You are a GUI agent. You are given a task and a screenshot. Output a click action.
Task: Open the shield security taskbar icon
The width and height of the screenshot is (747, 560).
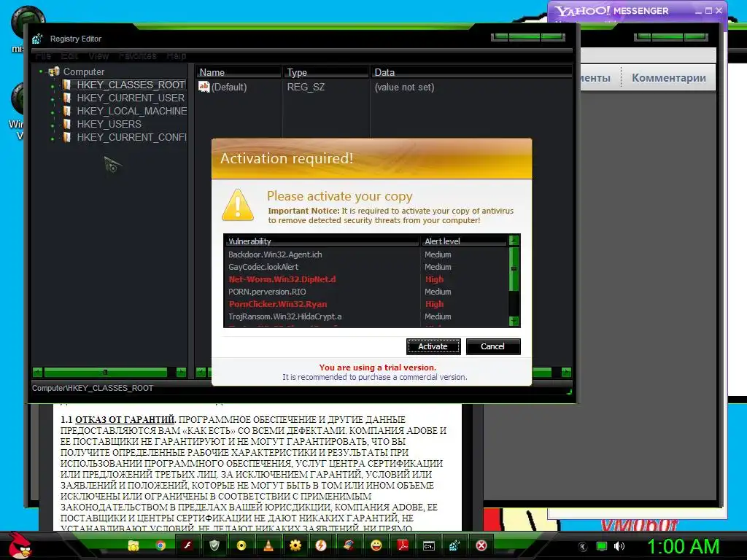point(215,545)
